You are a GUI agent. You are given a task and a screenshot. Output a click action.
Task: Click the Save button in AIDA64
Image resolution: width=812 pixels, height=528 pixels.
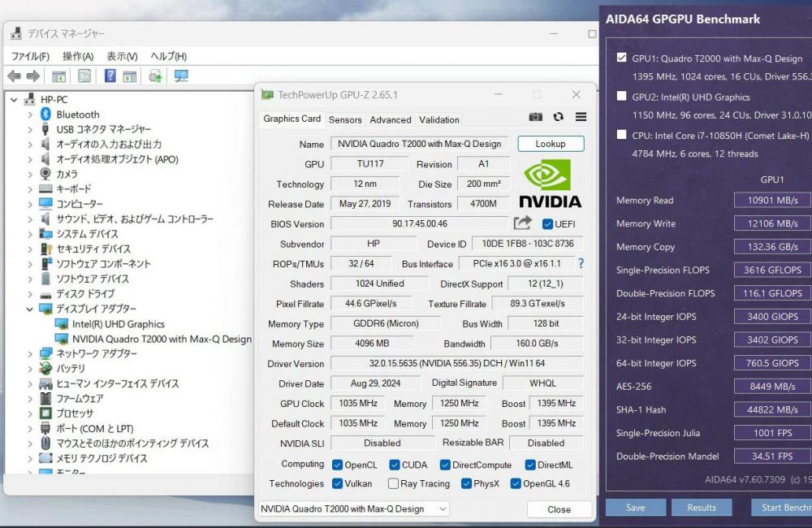636,508
